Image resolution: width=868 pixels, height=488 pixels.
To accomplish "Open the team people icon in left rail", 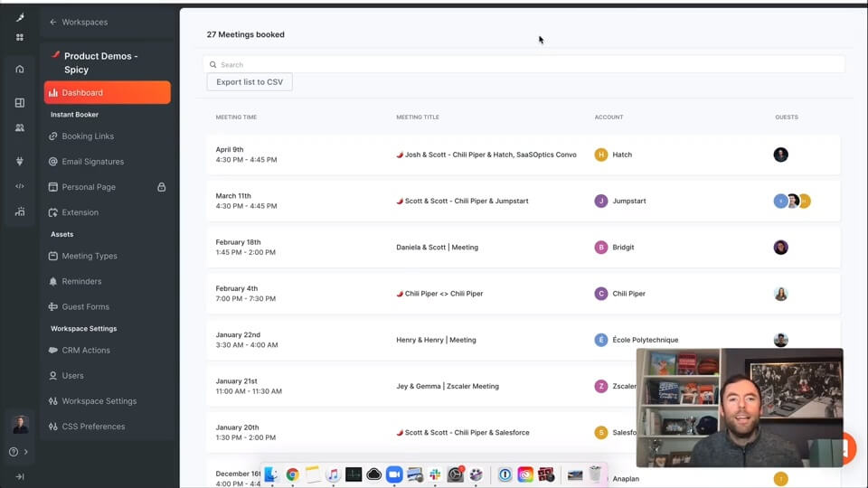I will coord(20,127).
